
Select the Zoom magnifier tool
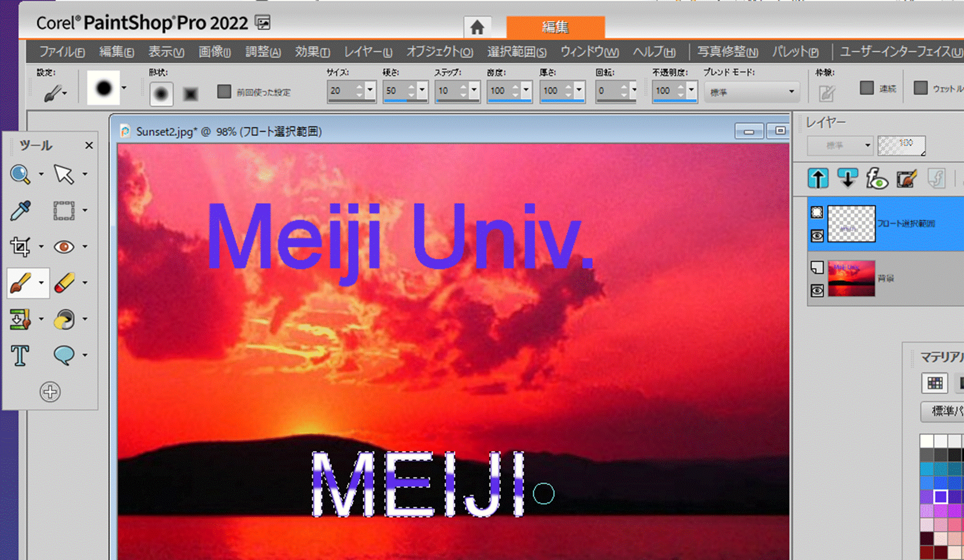point(20,174)
